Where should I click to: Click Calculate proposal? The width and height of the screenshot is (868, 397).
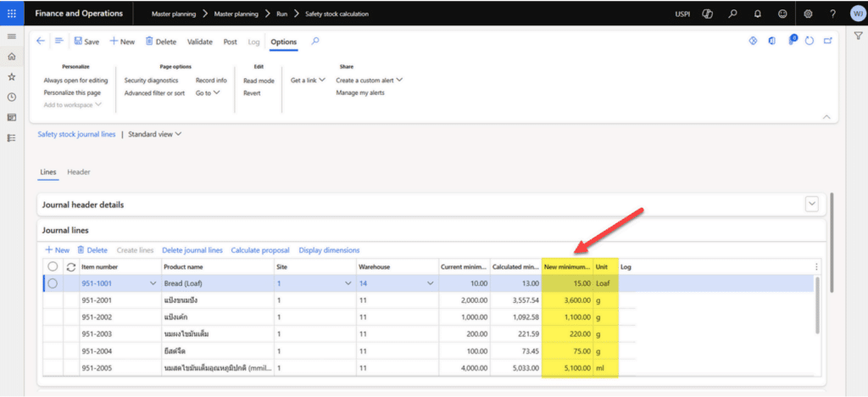(x=260, y=250)
